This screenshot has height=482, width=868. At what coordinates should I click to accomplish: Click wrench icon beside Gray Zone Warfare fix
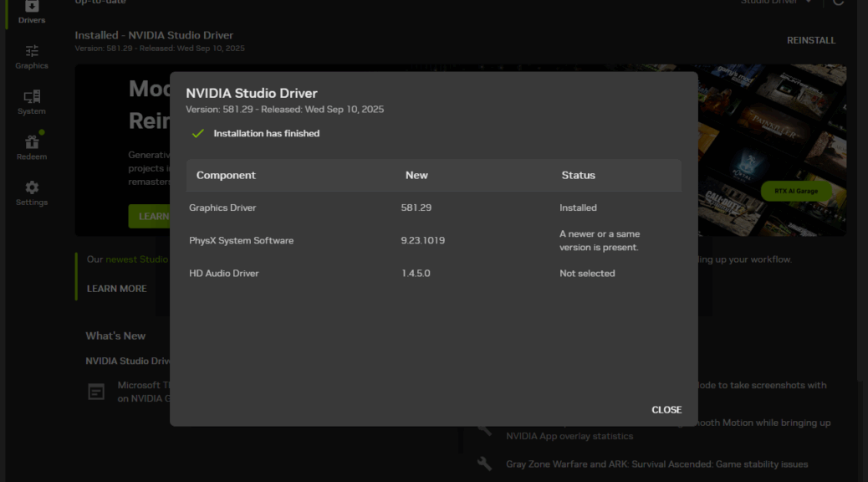coord(484,464)
